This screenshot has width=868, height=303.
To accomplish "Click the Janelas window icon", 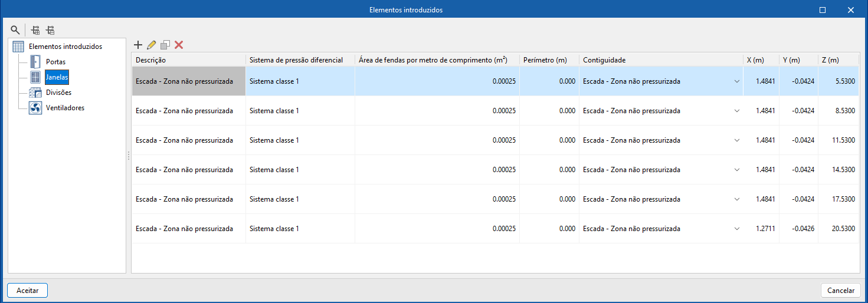I will coord(35,77).
